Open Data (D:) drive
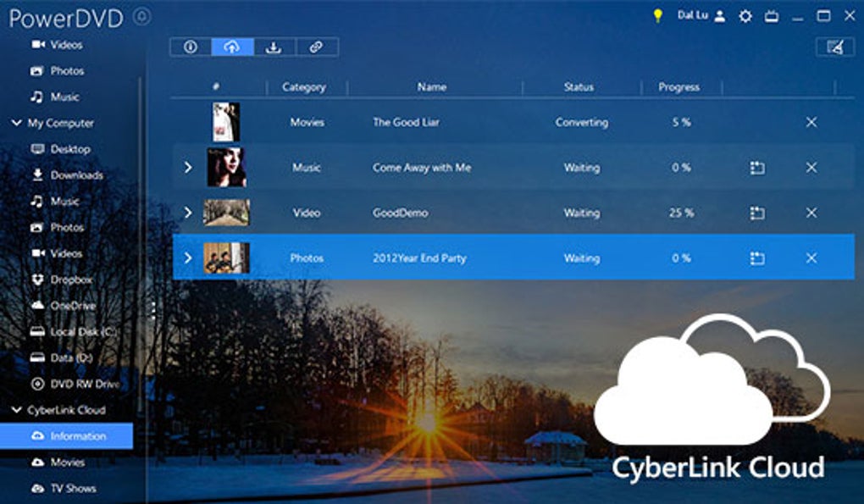This screenshot has width=864, height=504. [x=61, y=358]
